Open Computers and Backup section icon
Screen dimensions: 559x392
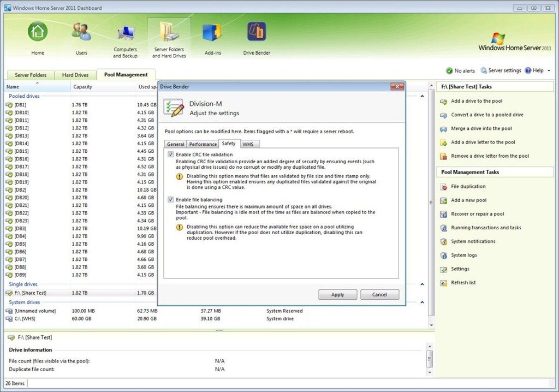coord(126,33)
